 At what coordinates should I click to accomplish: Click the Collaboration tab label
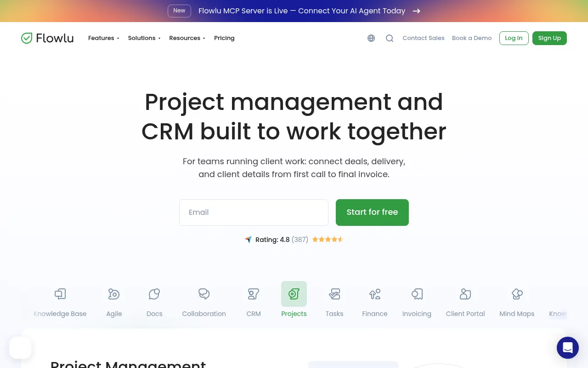coord(204,314)
